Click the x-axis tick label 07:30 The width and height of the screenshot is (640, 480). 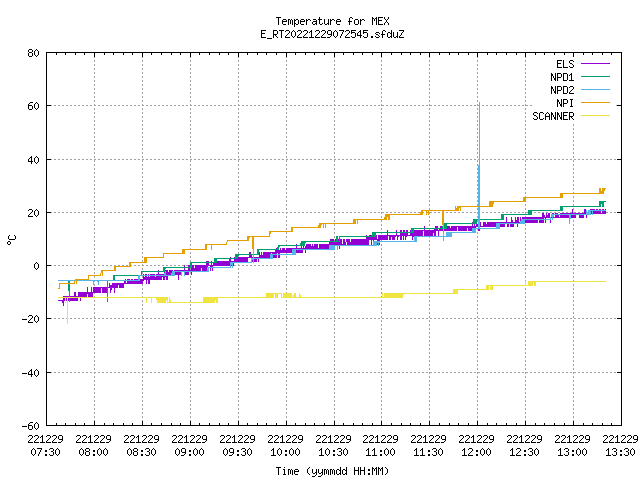pos(46,452)
